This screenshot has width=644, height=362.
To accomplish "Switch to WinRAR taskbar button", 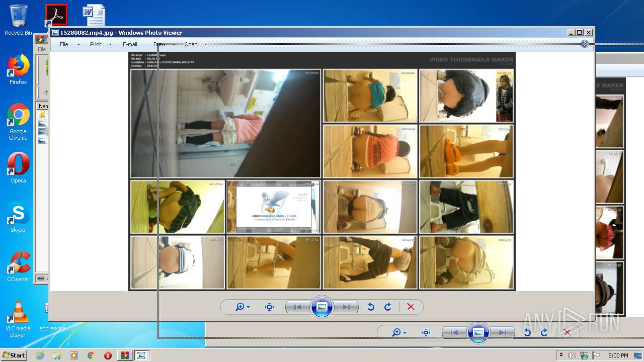I will (125, 355).
